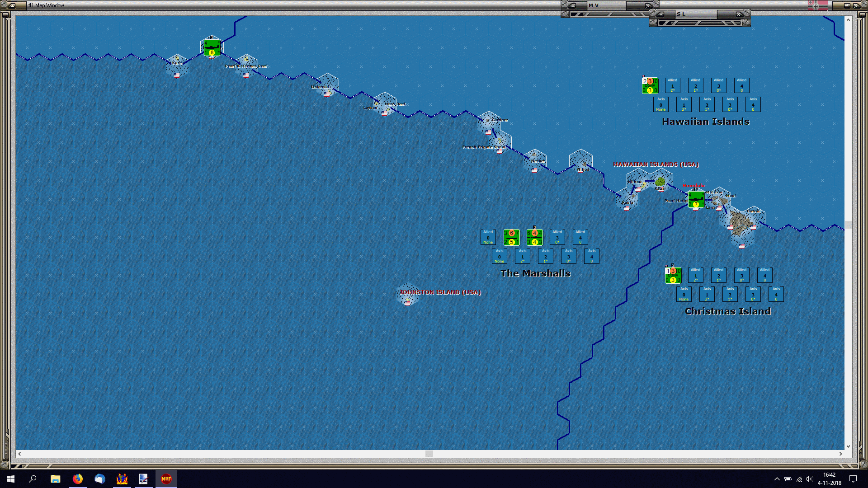The height and width of the screenshot is (488, 868).
Task: Open the Windows notification center
Action: pyautogui.click(x=853, y=479)
